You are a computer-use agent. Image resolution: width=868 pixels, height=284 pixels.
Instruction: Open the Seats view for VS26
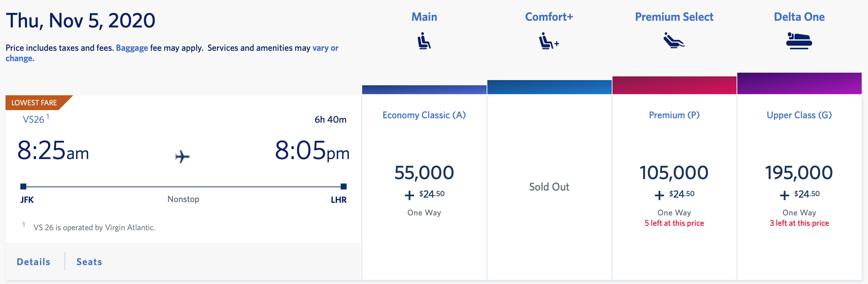(x=89, y=261)
